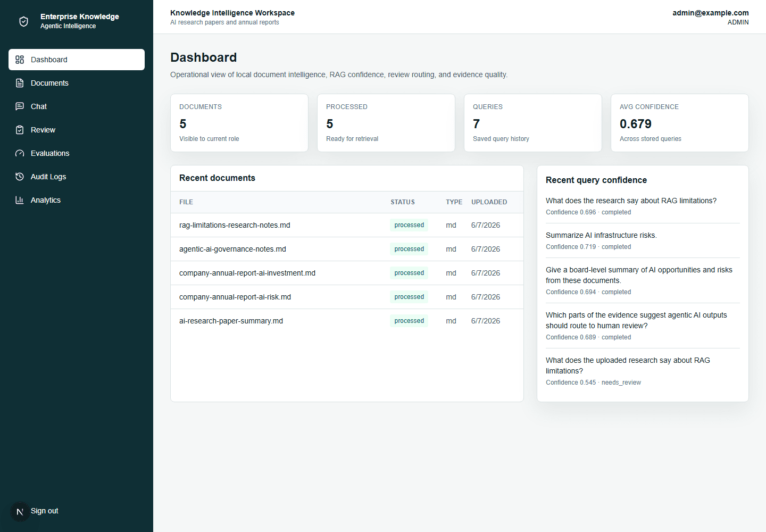The width and height of the screenshot is (766, 532).
Task: Select the QUERIES stat card
Action: (x=533, y=123)
